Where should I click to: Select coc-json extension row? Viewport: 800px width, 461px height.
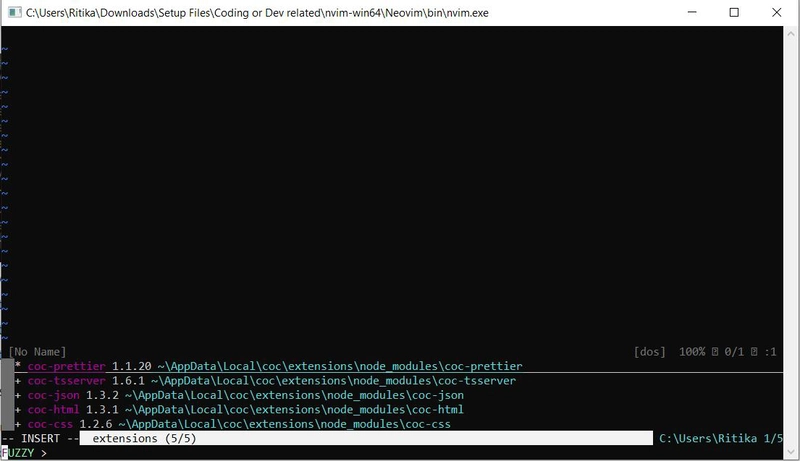(392, 395)
